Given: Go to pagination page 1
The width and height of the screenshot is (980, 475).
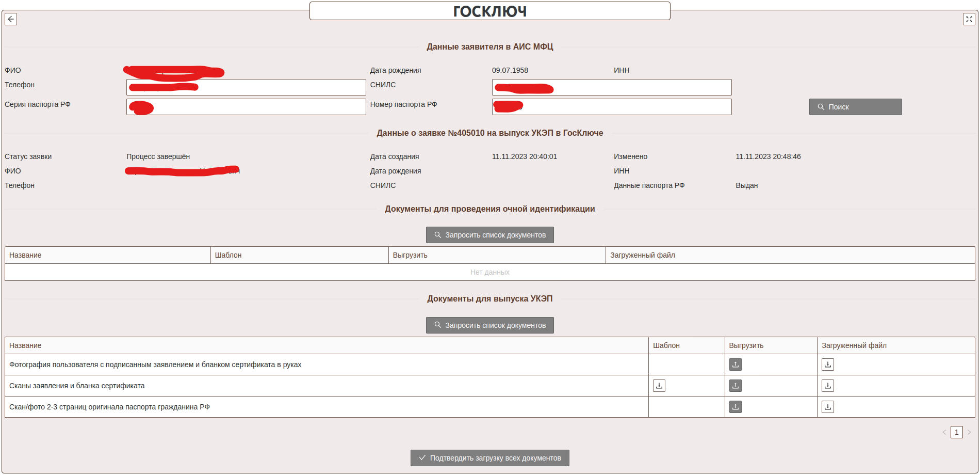Looking at the screenshot, I should (x=956, y=432).
